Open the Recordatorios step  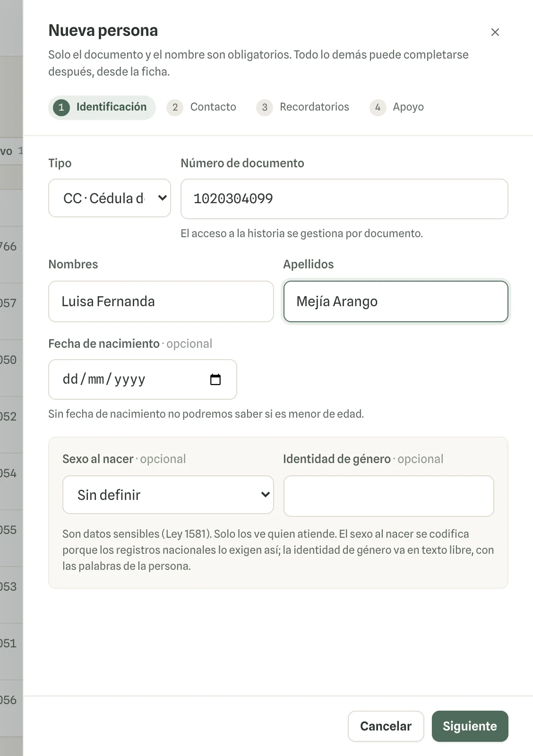click(x=303, y=107)
